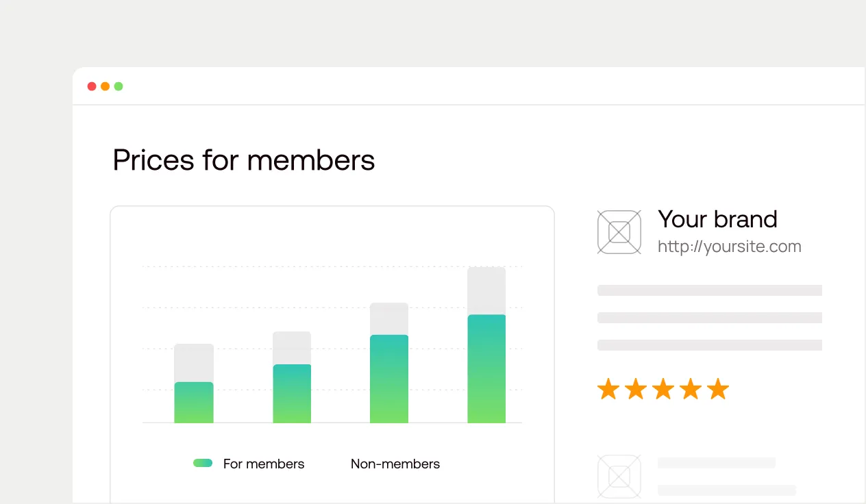
Task: Click the Your brand title text
Action: click(x=717, y=219)
